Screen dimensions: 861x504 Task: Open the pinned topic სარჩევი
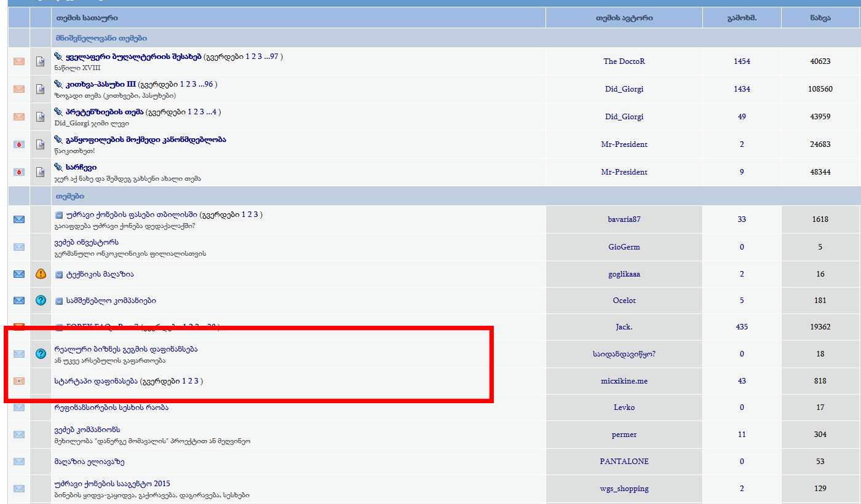[x=81, y=167]
